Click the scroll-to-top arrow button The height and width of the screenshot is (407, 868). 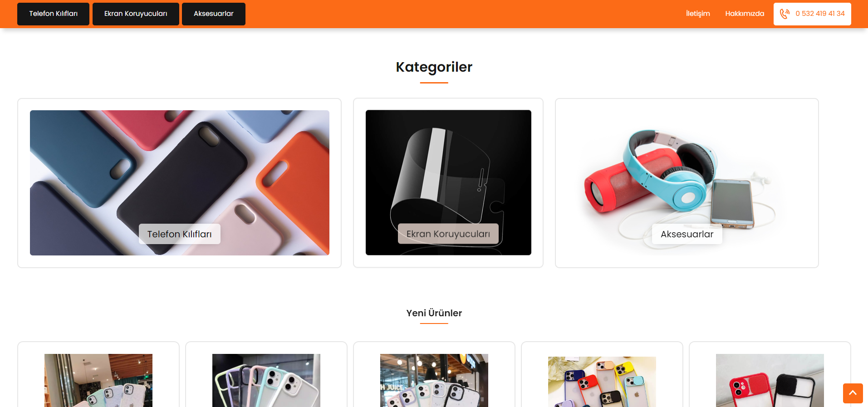click(853, 393)
